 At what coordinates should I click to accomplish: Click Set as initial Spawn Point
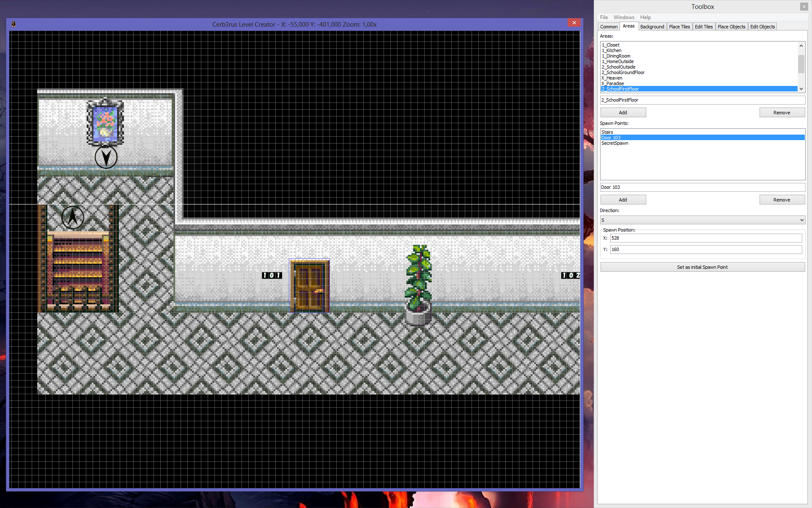[x=702, y=267]
